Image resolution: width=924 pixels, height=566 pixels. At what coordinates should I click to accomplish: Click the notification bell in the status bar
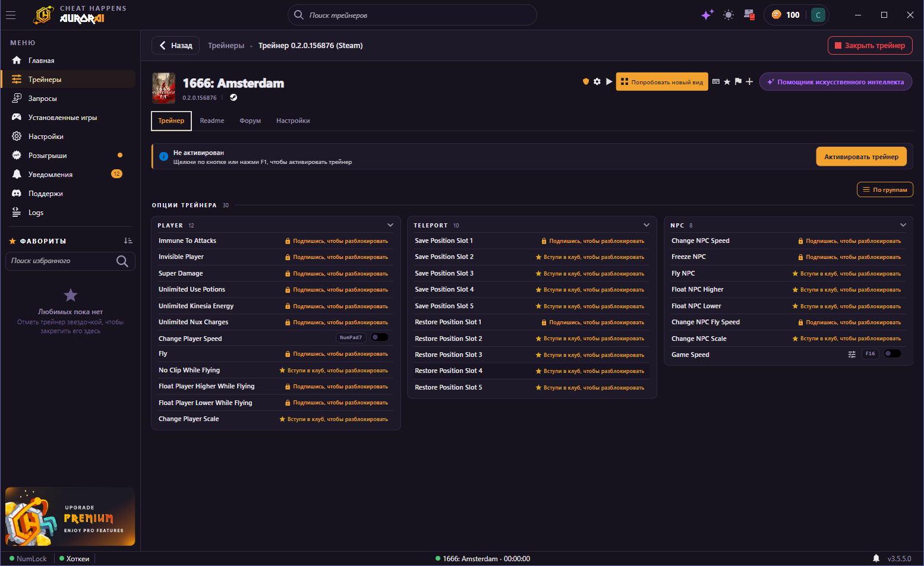876,558
